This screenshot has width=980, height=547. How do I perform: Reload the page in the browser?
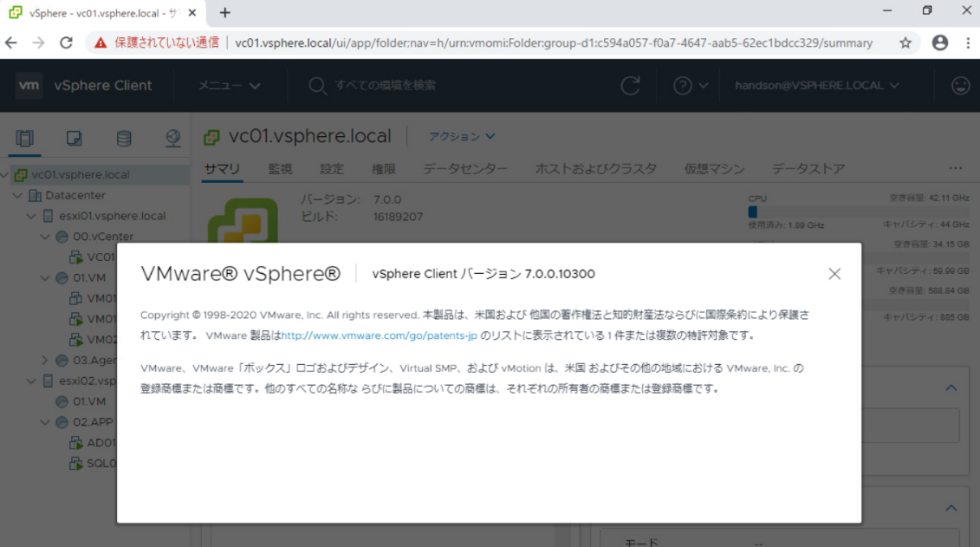click(x=66, y=42)
